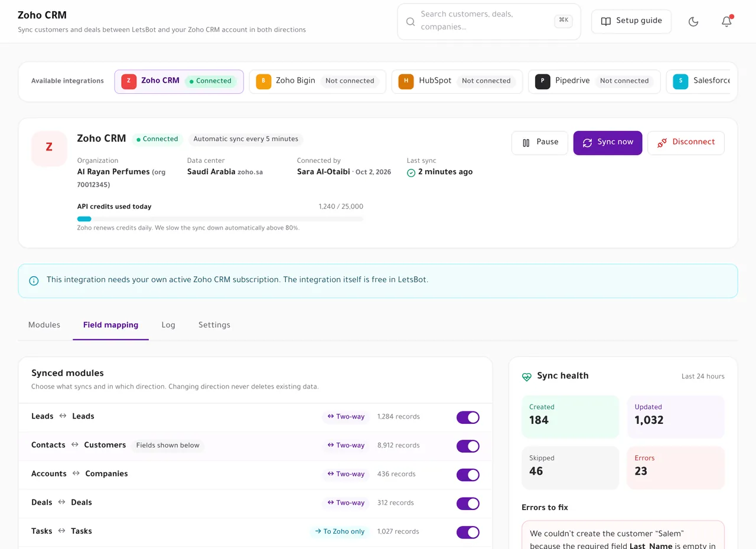Open the Settings tab
This screenshot has width=756, height=549.
(x=214, y=325)
